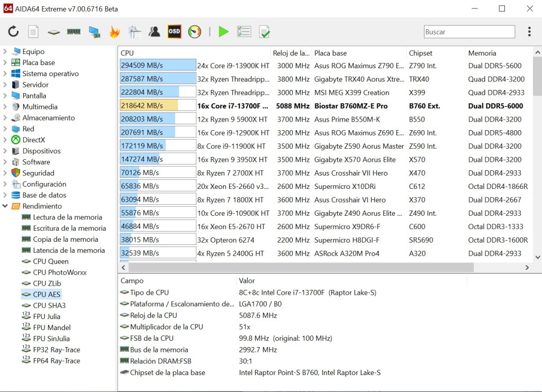Click the monitor diagnostics toolbar icon
This screenshot has width=542, height=392.
[x=94, y=32]
